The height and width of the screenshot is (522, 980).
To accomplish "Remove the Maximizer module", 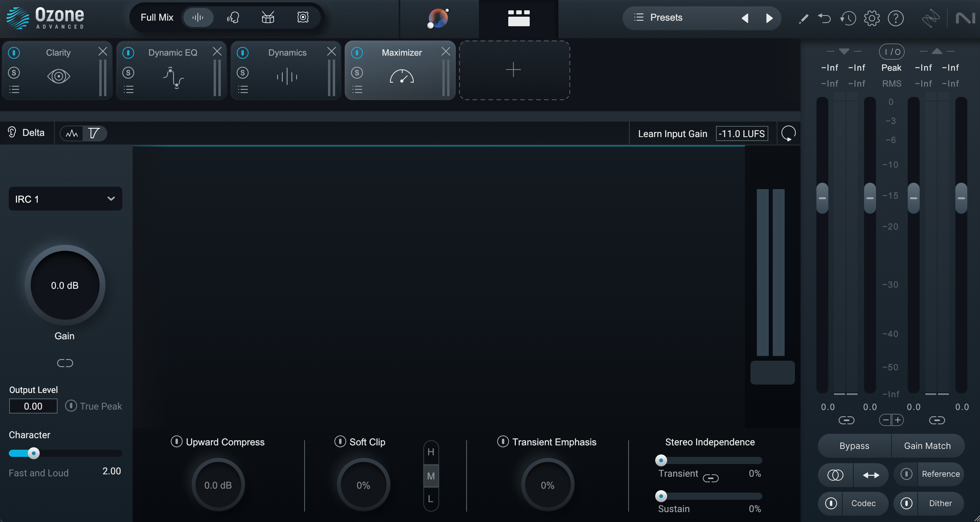I will click(446, 51).
